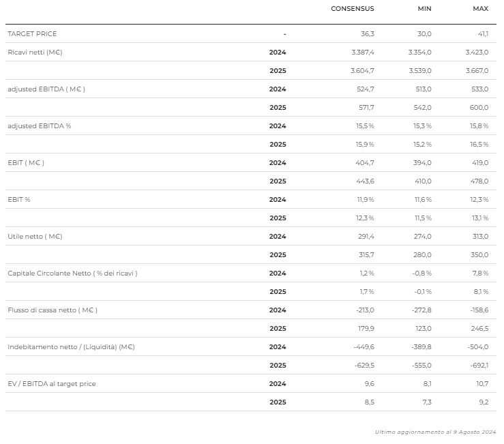Click the MIN column header
Screen dimensions: 504x444
pyautogui.click(x=424, y=9)
